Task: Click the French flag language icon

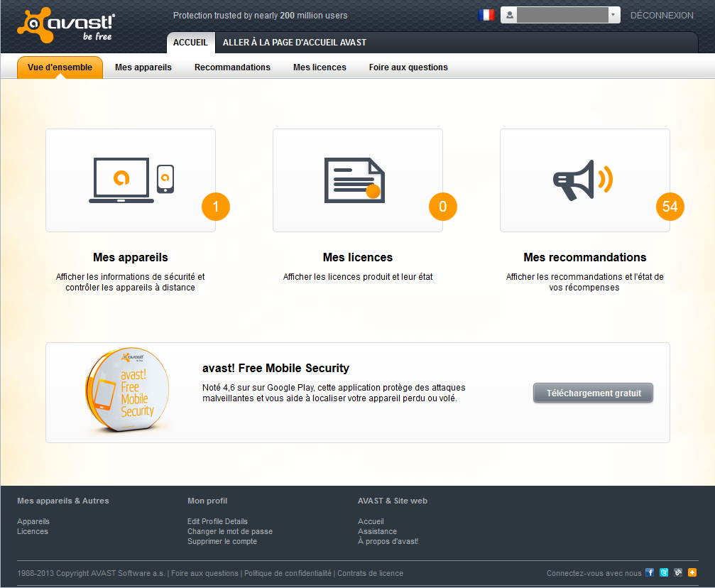Action: [486, 15]
